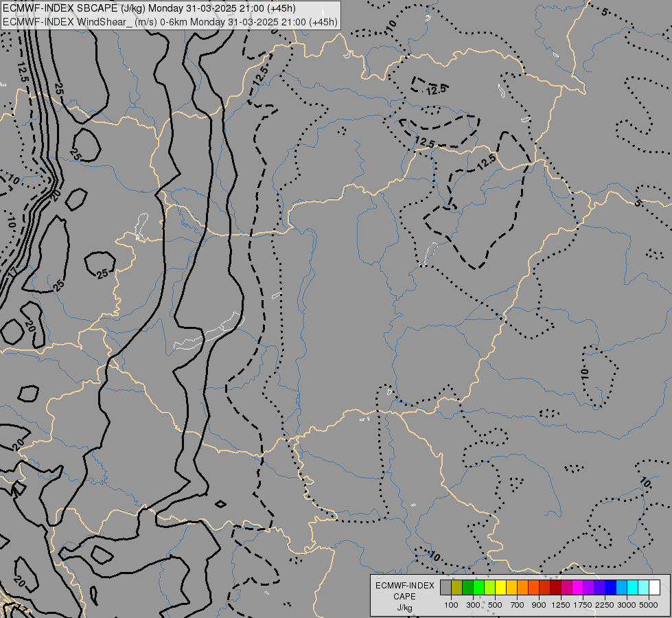Click the J/kg unit label in legend
The width and height of the screenshot is (672, 618).
pos(404,608)
